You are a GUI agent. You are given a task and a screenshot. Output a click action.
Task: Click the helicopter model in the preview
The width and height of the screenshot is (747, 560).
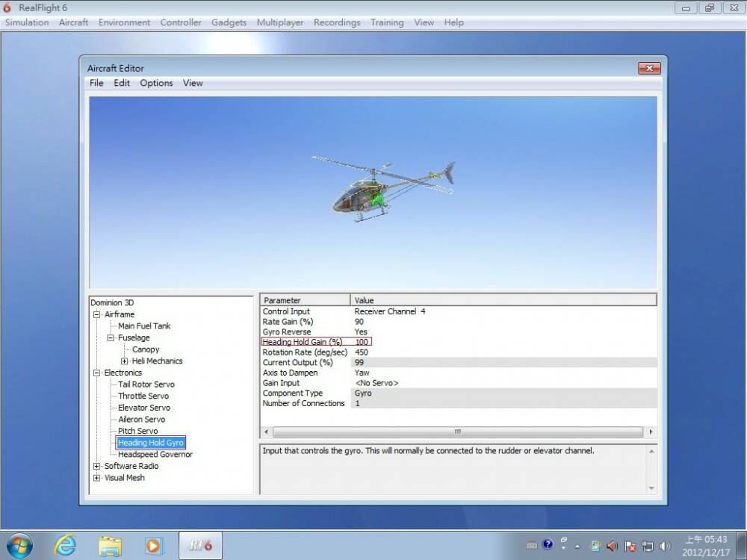[x=384, y=190]
